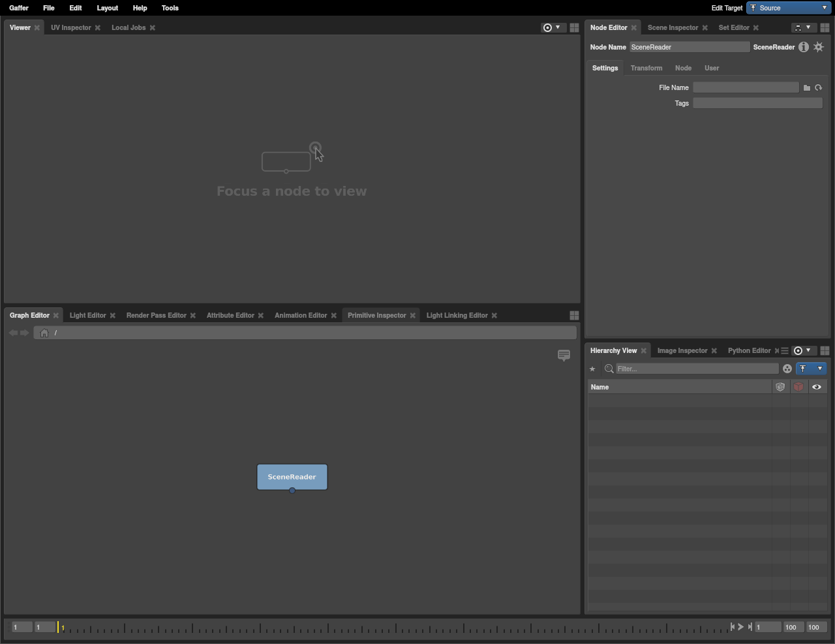Open the Node tab in Node Editor

tap(683, 68)
